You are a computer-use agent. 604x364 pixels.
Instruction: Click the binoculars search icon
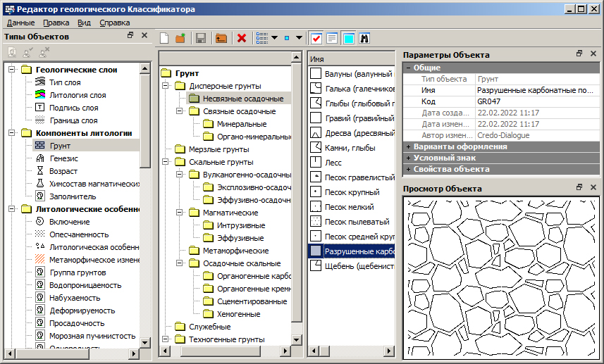coord(364,38)
